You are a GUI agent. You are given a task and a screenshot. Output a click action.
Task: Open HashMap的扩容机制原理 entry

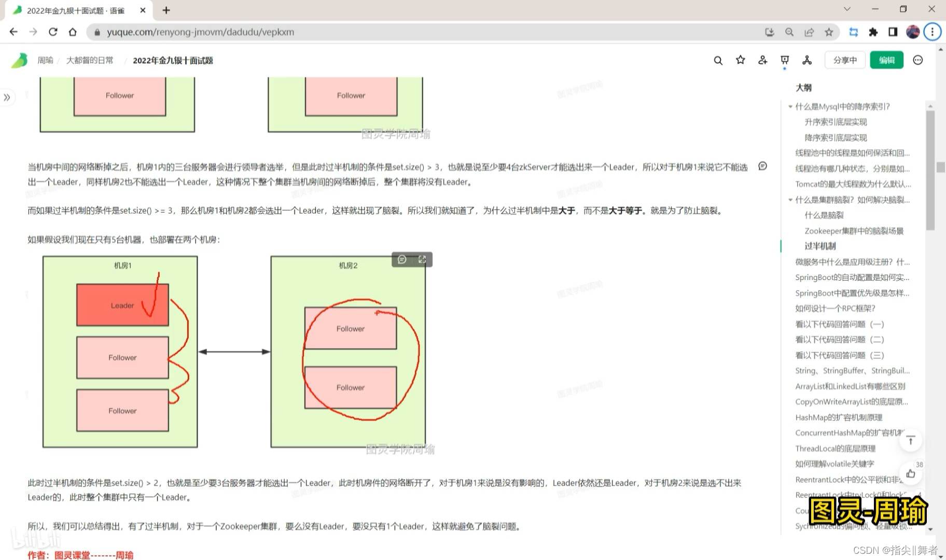[839, 417]
